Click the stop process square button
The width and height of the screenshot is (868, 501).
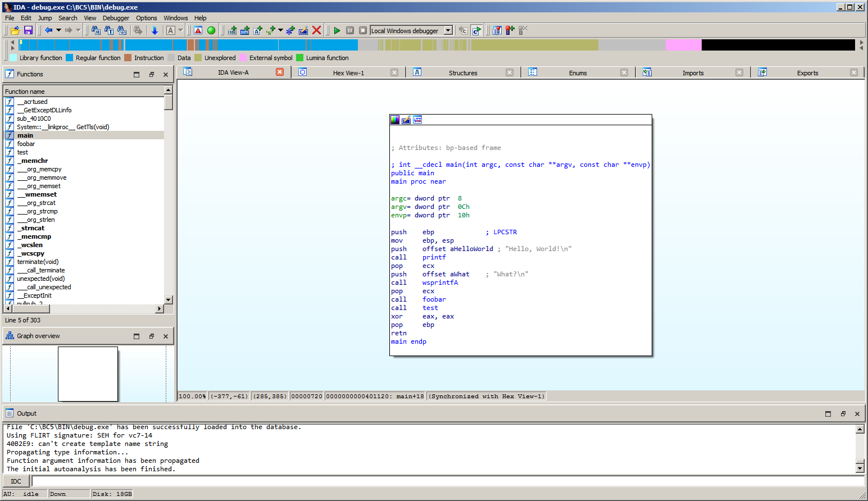click(363, 30)
